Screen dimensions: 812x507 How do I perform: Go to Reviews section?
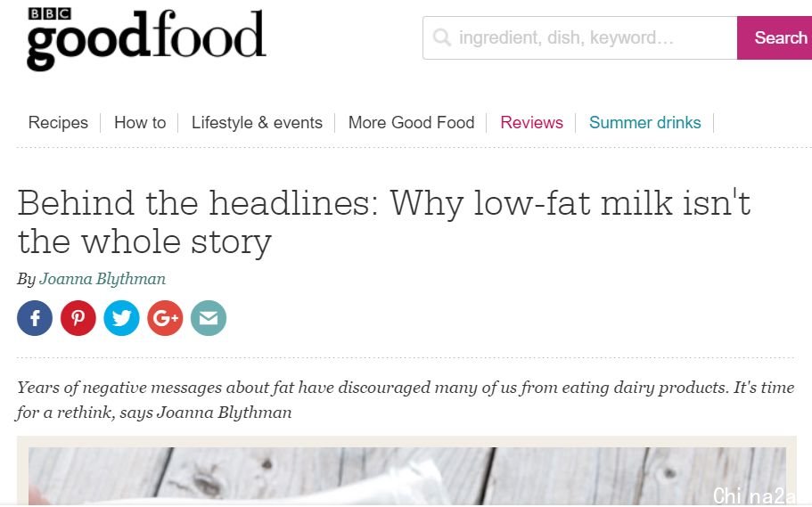pyautogui.click(x=531, y=123)
